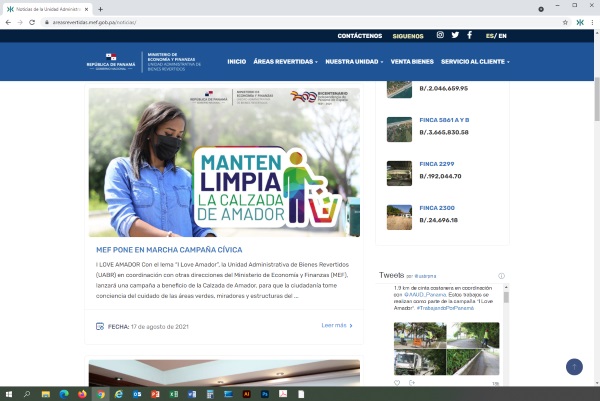
Task: Click Leer más link
Action: (x=336, y=325)
